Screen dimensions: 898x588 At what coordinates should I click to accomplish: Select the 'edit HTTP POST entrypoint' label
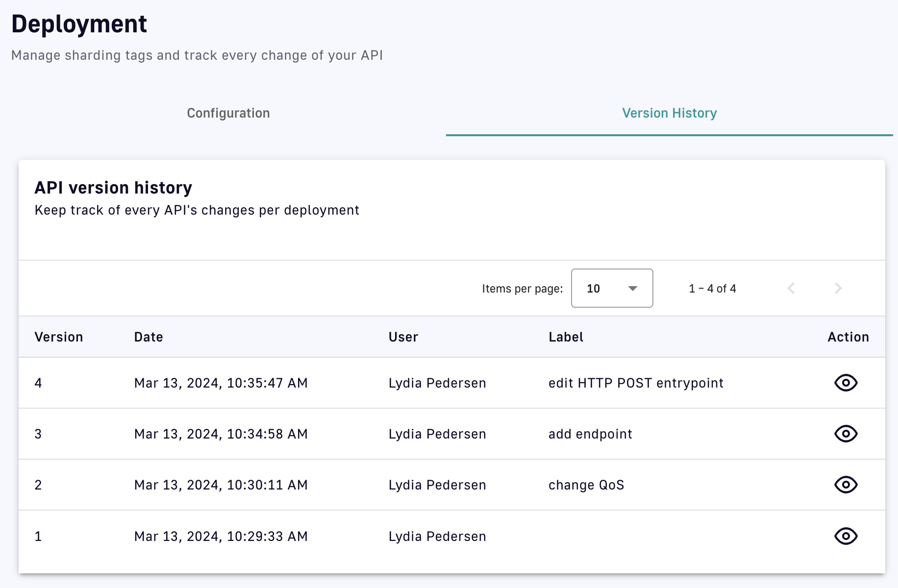click(636, 383)
